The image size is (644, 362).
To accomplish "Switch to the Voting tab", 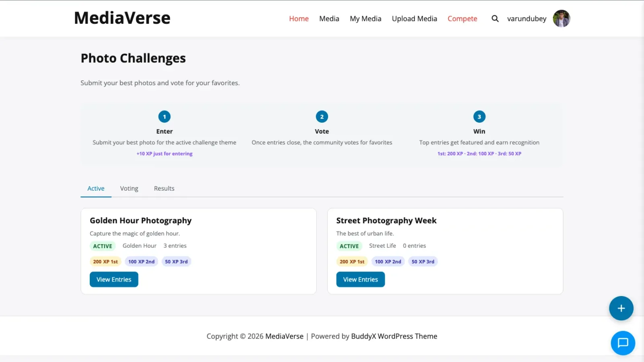I will point(129,189).
